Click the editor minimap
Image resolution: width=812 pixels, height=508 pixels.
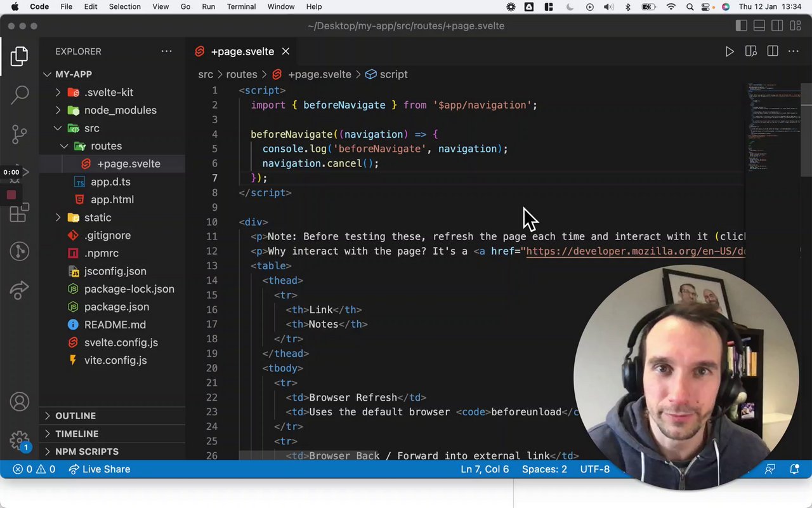[774, 127]
